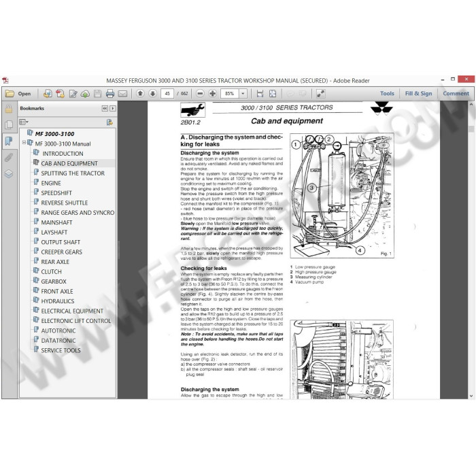Image resolution: width=476 pixels, height=476 pixels.
Task: Click the Adobe Reader title bar icon
Action: pos(5,80)
